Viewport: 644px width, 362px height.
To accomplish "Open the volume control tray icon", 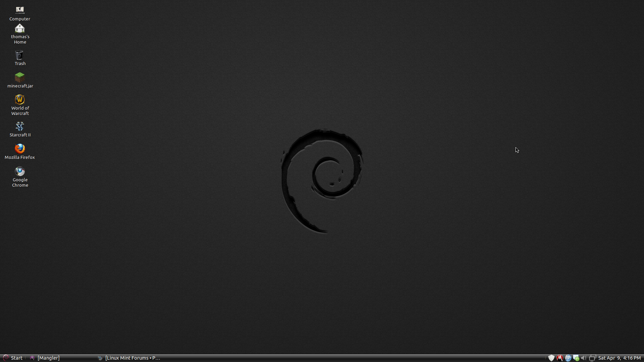I will [x=584, y=358].
